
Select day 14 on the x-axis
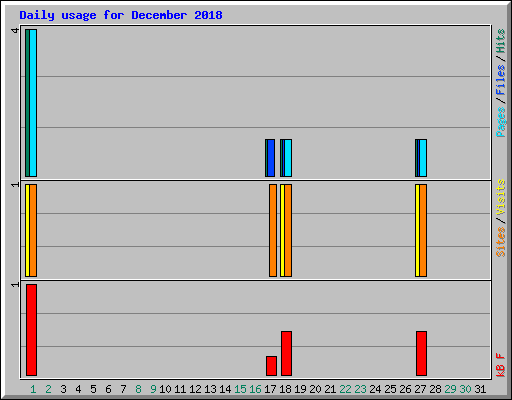225,389
